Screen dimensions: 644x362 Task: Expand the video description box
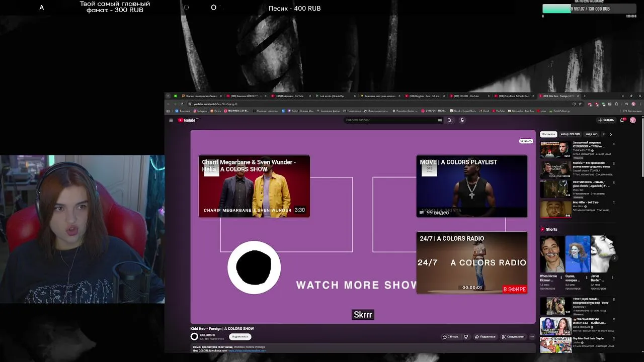tap(362, 348)
